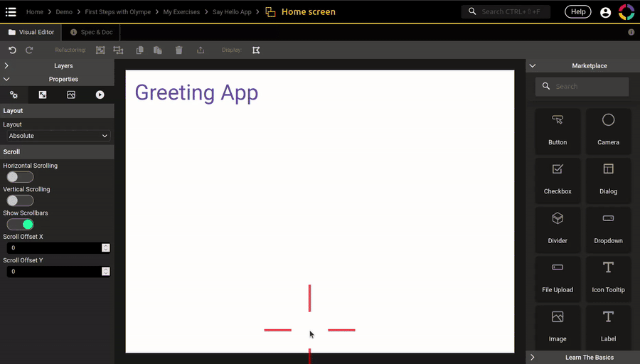This screenshot has width=640, height=364.
Task: Collapse the Marketplace panel
Action: pyautogui.click(x=533, y=66)
